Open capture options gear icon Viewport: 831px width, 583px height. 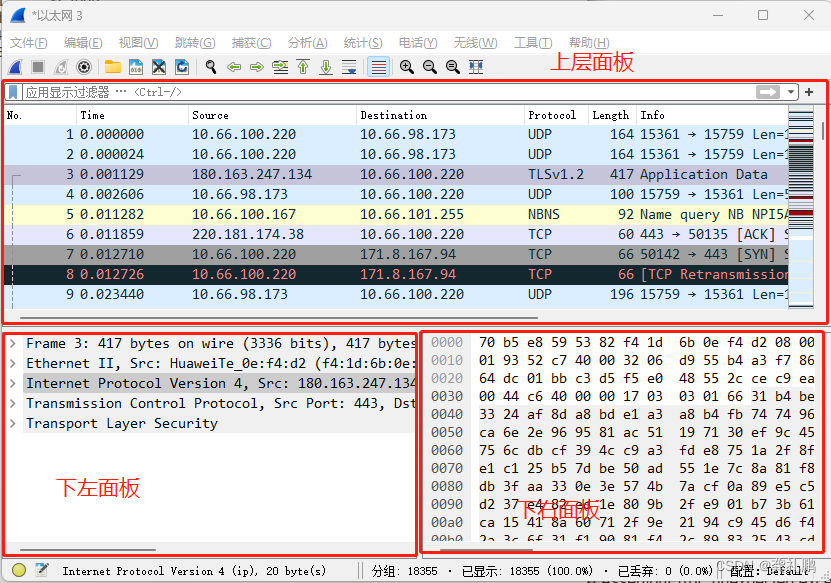point(84,67)
